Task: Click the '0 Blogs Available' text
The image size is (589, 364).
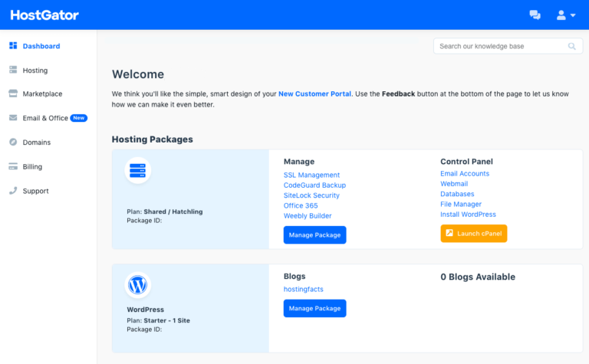Action: [x=478, y=277]
